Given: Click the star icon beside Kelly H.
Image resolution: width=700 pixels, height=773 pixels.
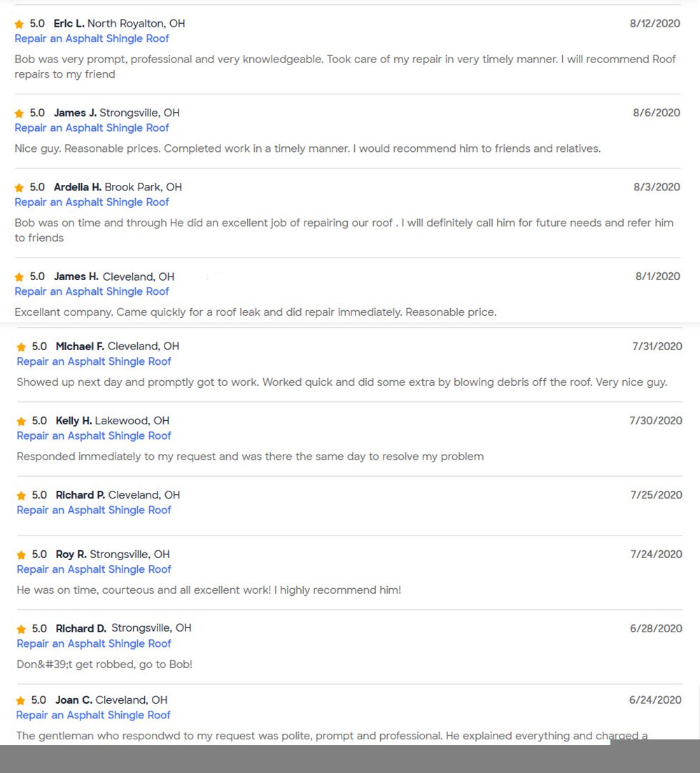Looking at the screenshot, I should [22, 422].
